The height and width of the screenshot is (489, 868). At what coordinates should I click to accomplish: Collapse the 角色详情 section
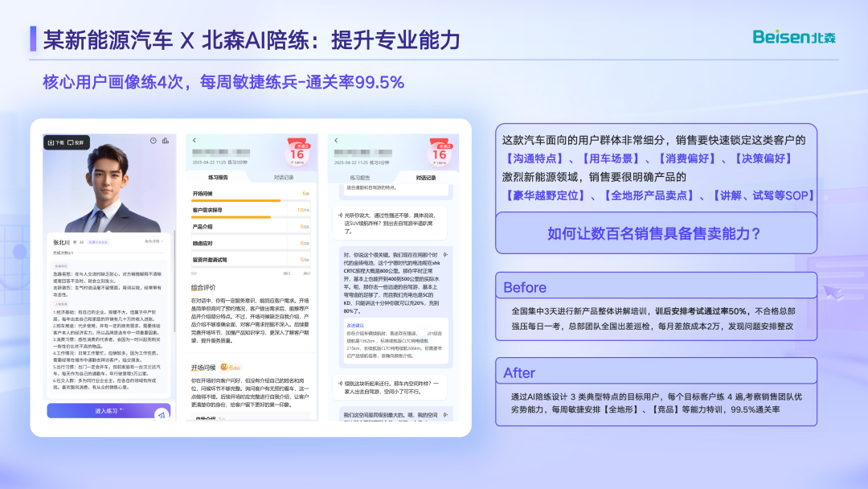tap(154, 241)
